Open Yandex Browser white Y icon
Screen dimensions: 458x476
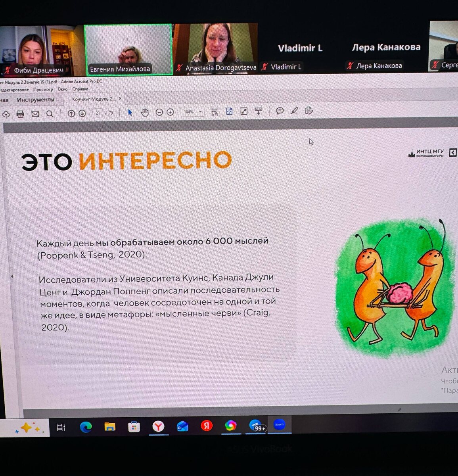[x=158, y=426]
